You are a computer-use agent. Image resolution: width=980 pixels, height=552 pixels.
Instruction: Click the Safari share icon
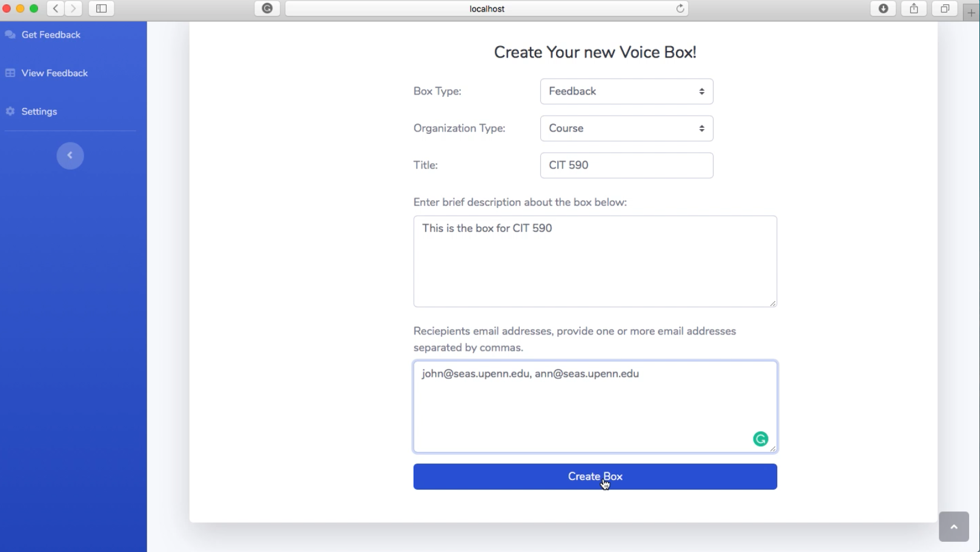(x=914, y=8)
